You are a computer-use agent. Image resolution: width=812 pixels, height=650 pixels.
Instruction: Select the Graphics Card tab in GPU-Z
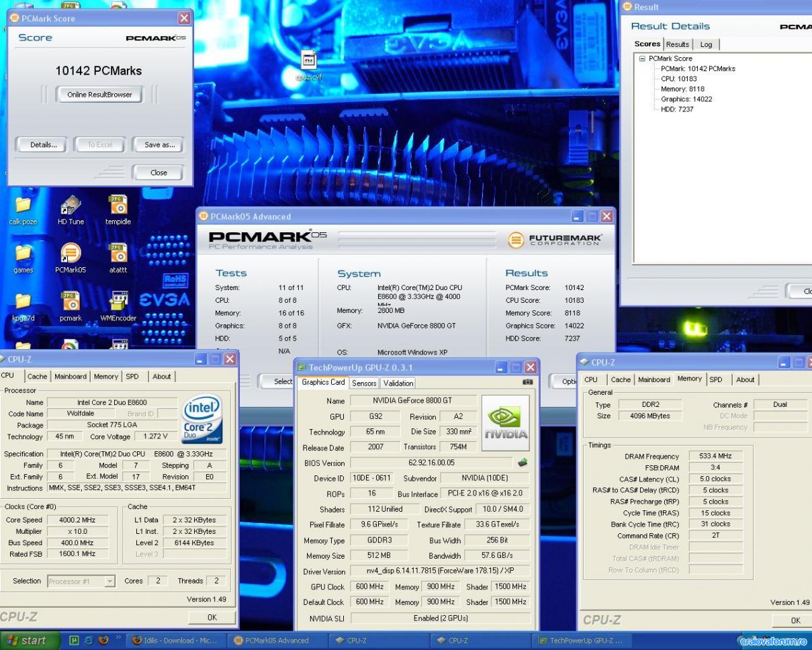pyautogui.click(x=323, y=382)
